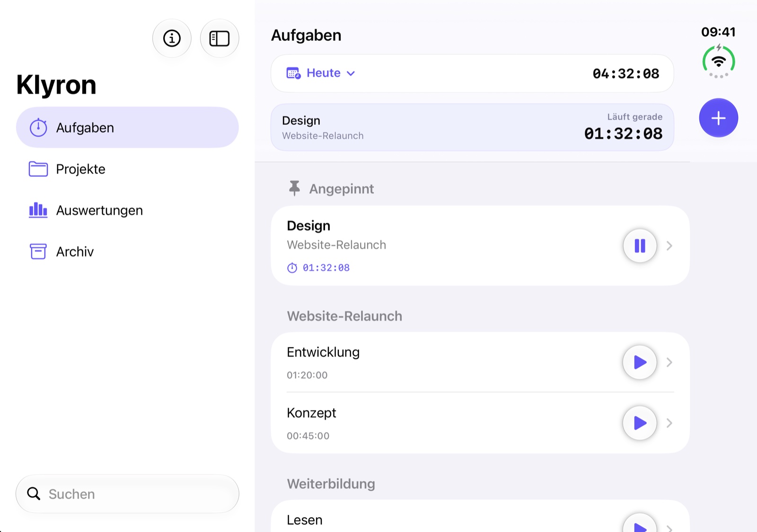
Task: Open the running Design task banner
Action: click(x=472, y=128)
